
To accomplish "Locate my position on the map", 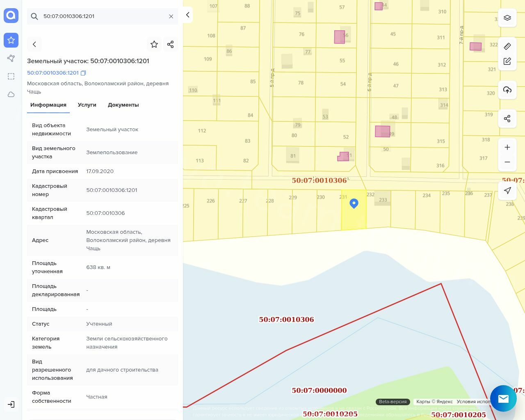I will pyautogui.click(x=507, y=190).
